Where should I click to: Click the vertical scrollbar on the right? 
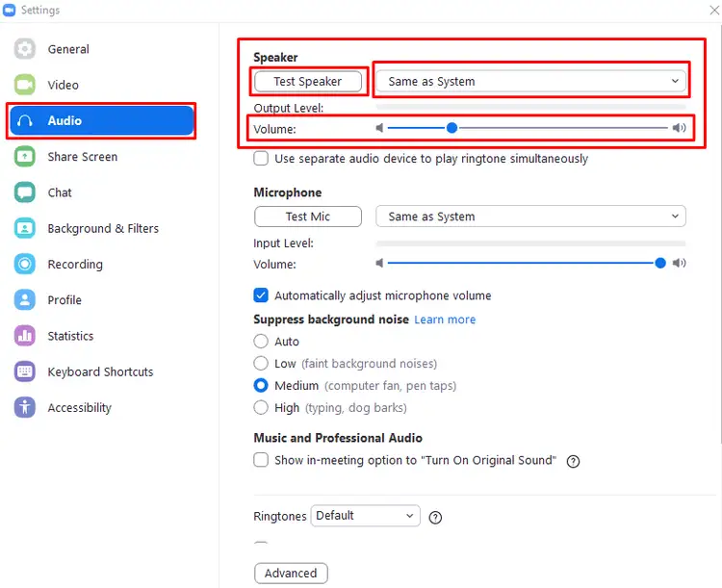(x=719, y=233)
